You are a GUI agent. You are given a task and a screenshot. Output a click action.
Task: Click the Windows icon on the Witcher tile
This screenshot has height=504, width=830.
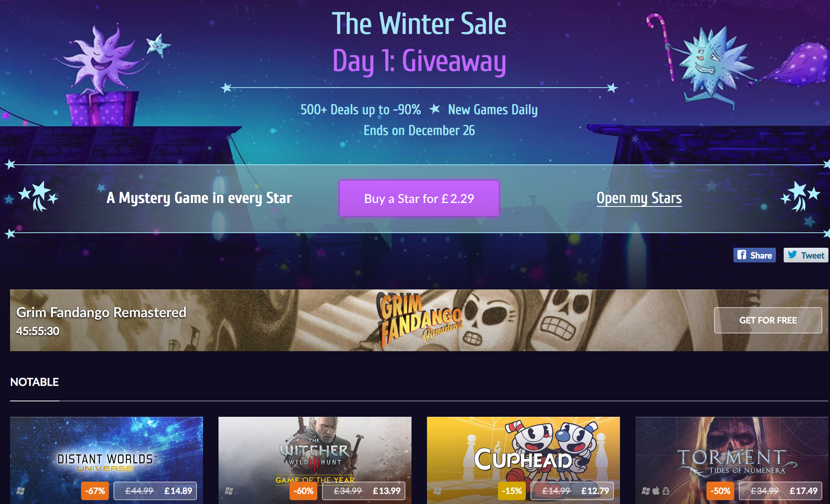(x=229, y=491)
